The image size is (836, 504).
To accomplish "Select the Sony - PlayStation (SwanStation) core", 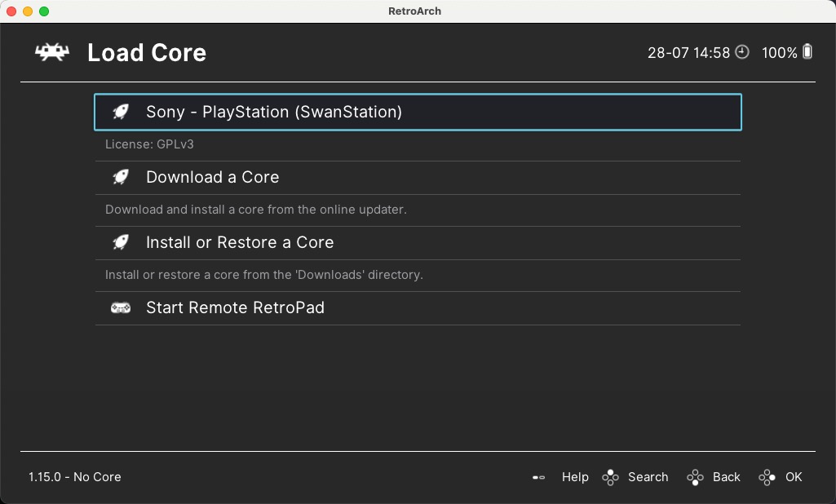I will (x=272, y=112).
